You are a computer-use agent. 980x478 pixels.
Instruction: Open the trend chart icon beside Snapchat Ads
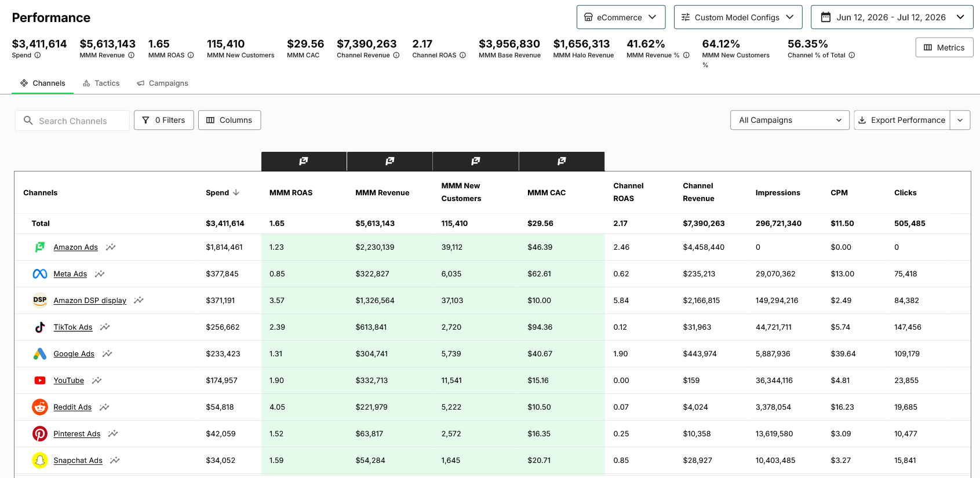(115, 461)
